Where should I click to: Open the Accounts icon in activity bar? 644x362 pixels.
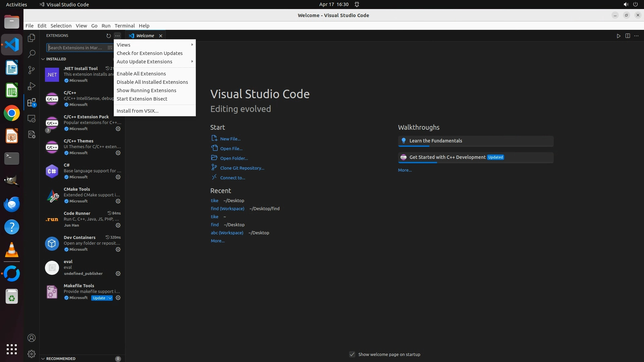coord(32,338)
